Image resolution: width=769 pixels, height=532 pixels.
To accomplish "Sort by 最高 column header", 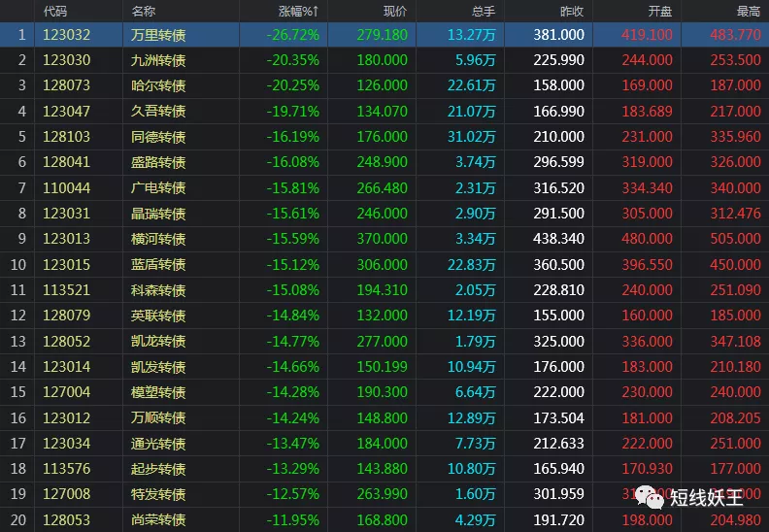I will [749, 11].
